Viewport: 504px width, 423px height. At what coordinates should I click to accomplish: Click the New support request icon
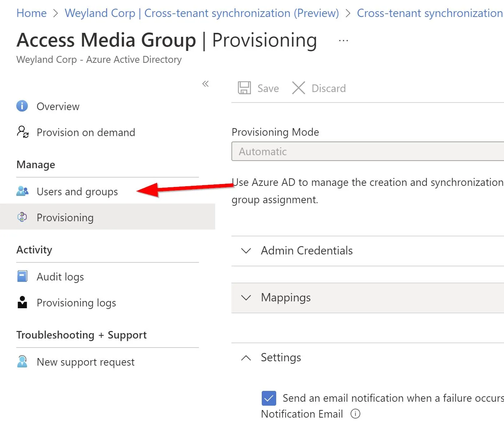(22, 361)
